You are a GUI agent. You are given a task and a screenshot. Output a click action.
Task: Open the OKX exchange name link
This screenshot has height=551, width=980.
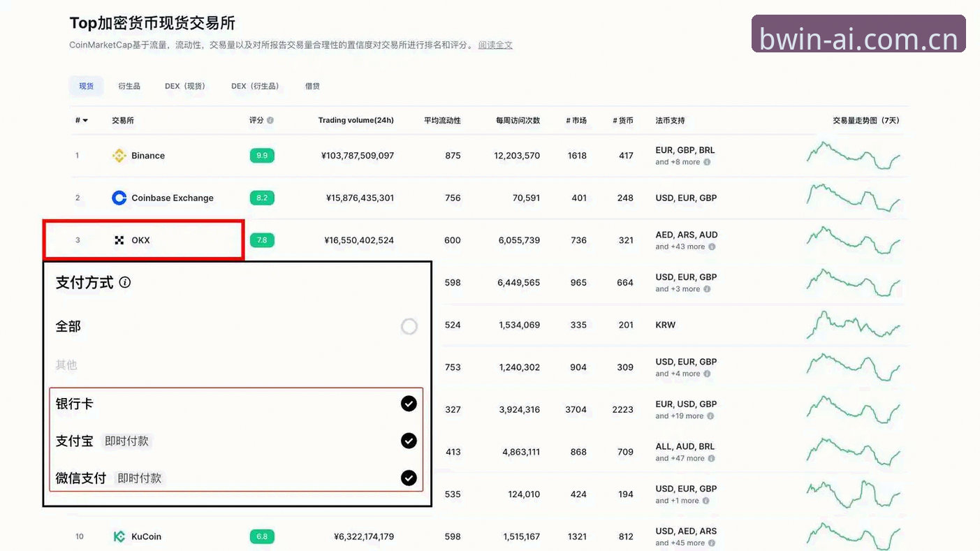[x=140, y=240]
